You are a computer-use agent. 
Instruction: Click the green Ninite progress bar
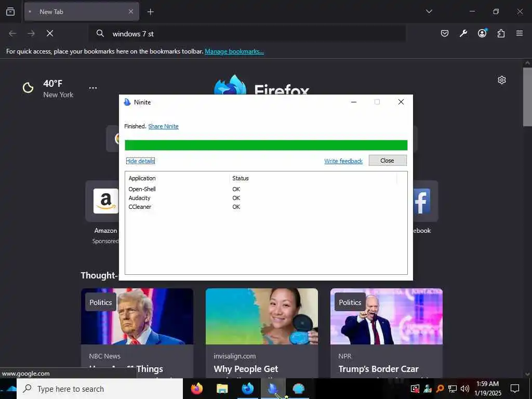[266, 145]
